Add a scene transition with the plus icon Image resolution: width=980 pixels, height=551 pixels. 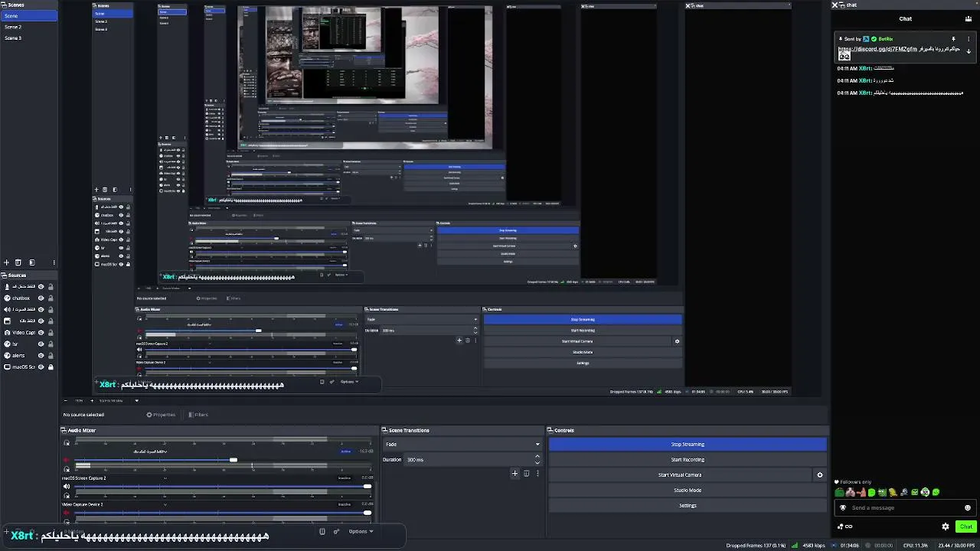[514, 474]
